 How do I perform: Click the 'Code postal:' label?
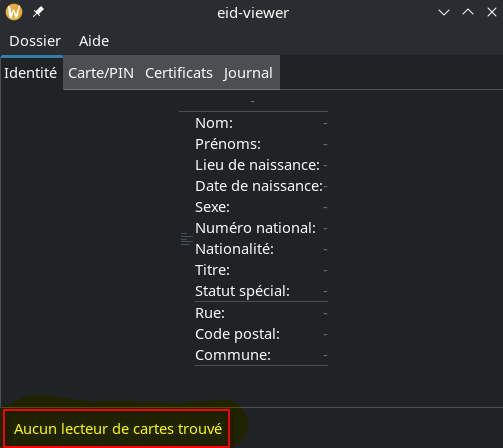click(237, 334)
